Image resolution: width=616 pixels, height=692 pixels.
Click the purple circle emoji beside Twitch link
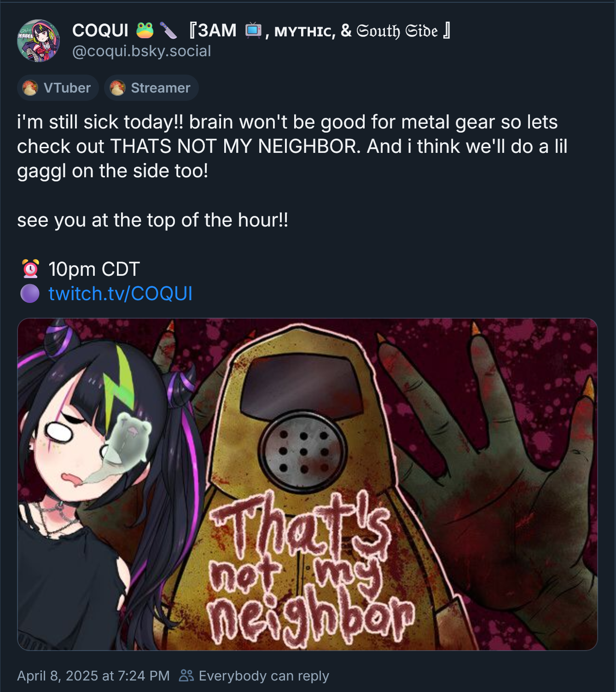30,293
